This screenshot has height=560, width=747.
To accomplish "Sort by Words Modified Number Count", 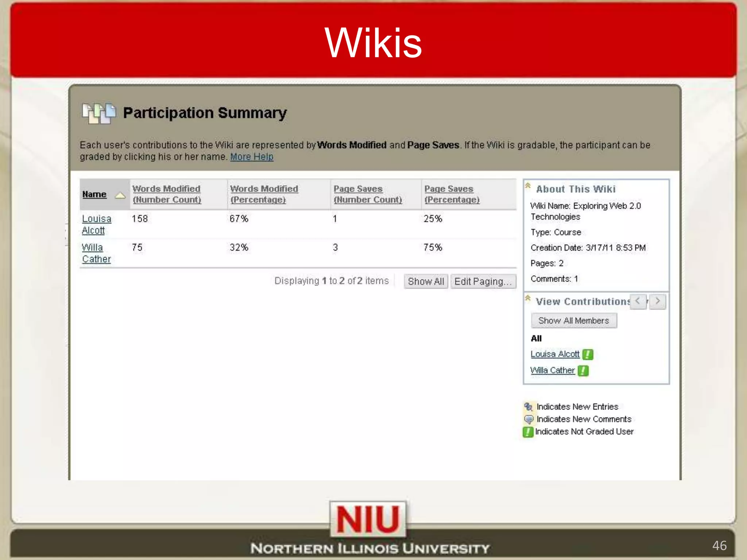I will 167,194.
